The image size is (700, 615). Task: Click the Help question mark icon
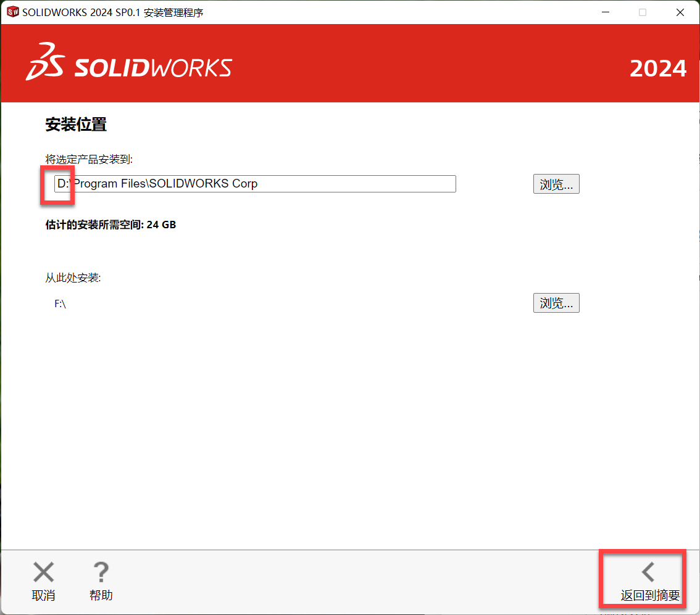click(101, 572)
